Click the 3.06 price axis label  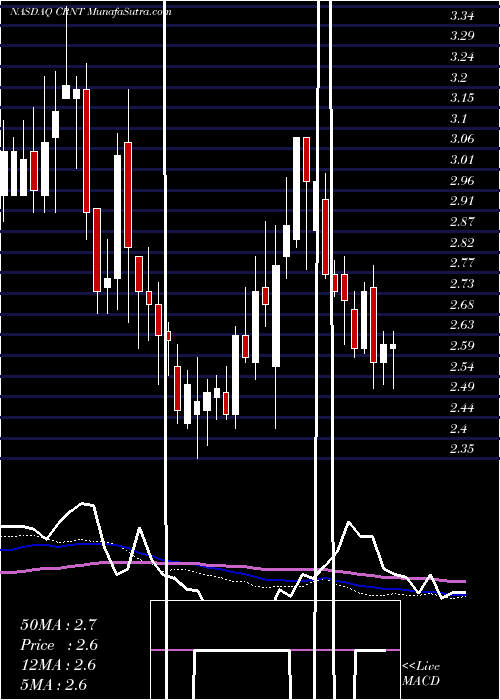tap(462, 139)
